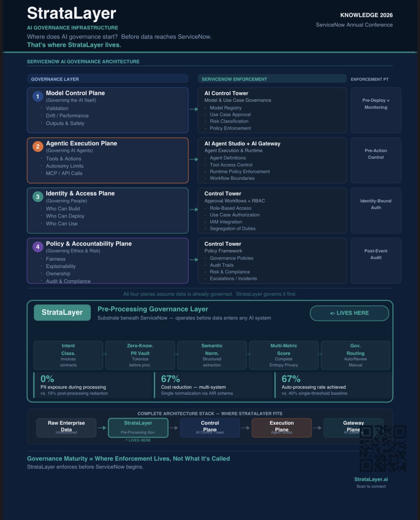Click the Model Control Plane title
This screenshot has height=520, width=420.
point(75,93)
